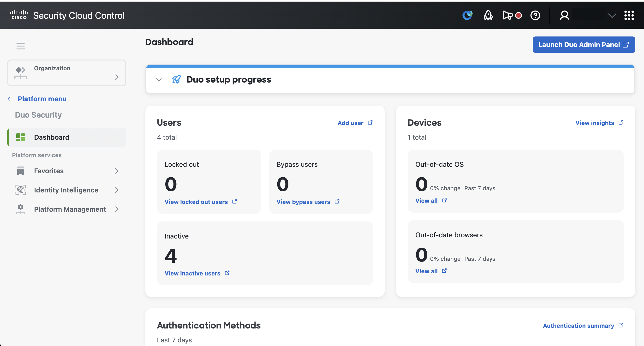Expand the Platform Management submenu arrow
This screenshot has width=644, height=346.
117,209
